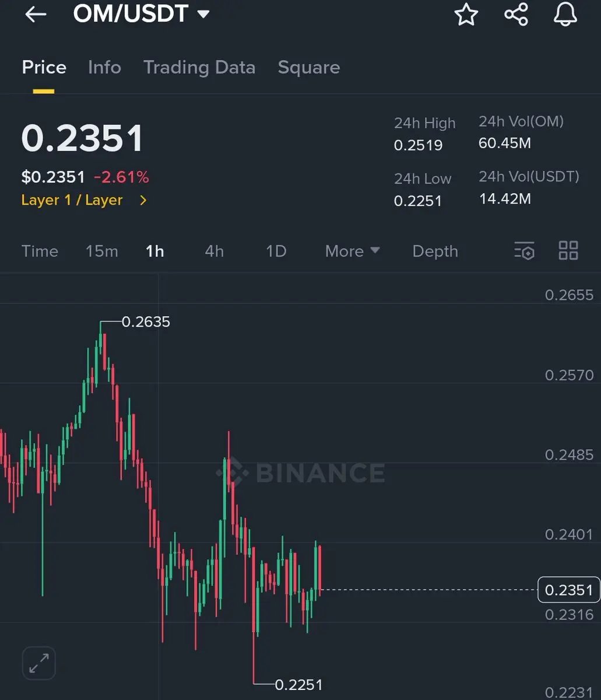The height and width of the screenshot is (700, 601).
Task: Click the 24h Low value 0.2251
Action: click(418, 201)
